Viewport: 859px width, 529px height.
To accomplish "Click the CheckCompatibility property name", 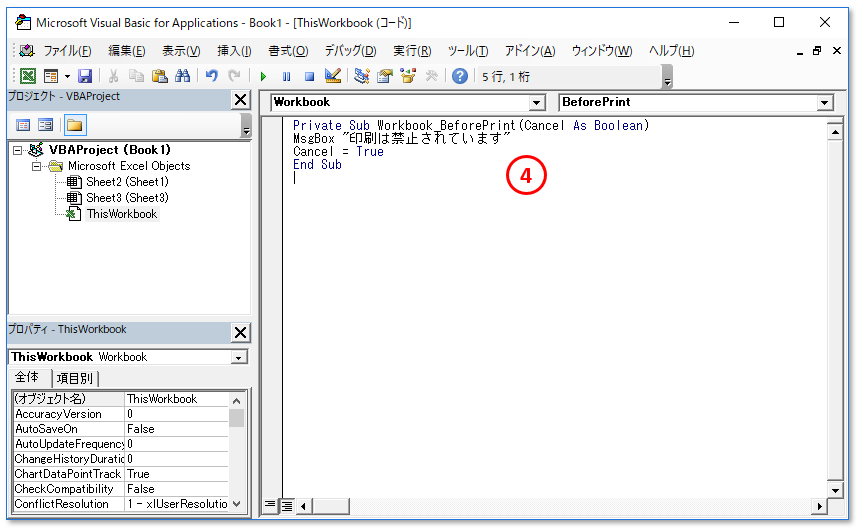I will [x=64, y=489].
